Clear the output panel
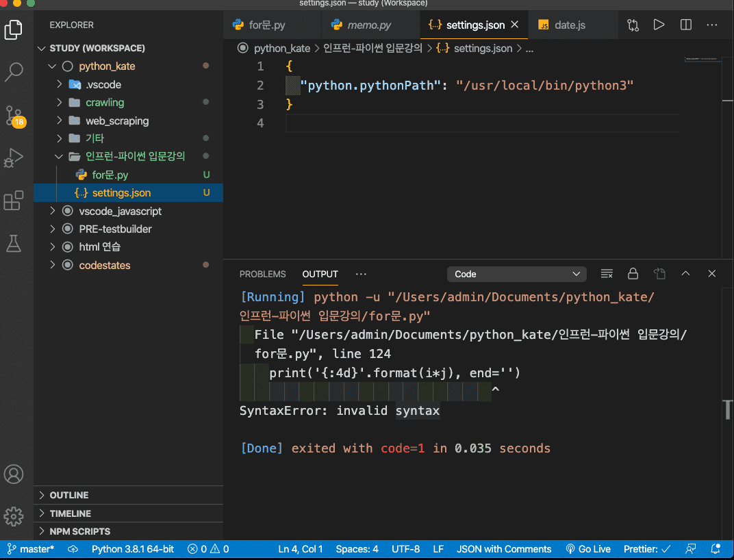This screenshot has height=560, width=734. point(607,274)
